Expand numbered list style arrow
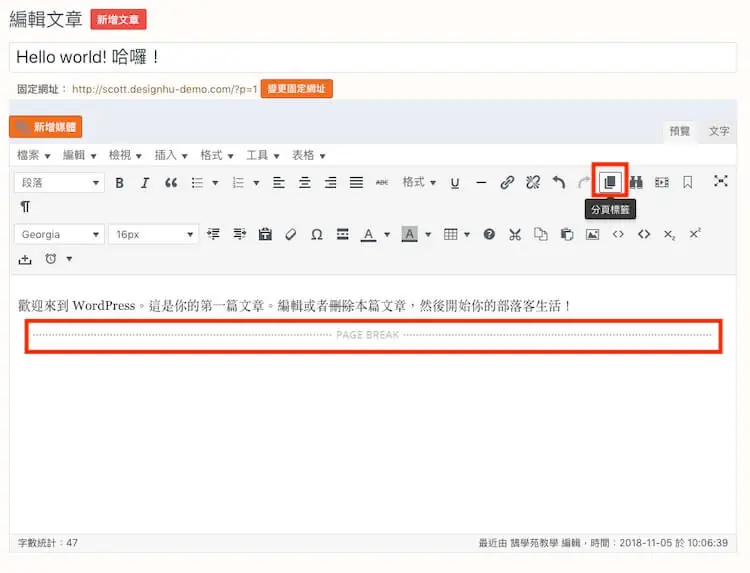The width and height of the screenshot is (750, 573). [x=256, y=183]
